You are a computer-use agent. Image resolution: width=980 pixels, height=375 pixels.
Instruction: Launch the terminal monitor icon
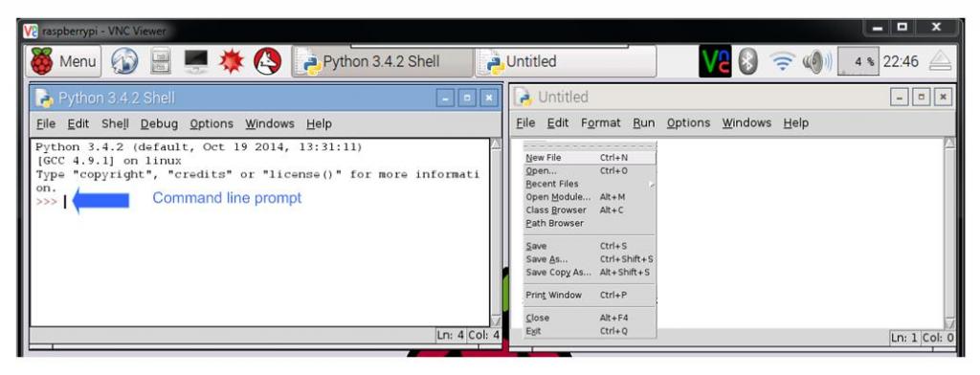click(195, 61)
